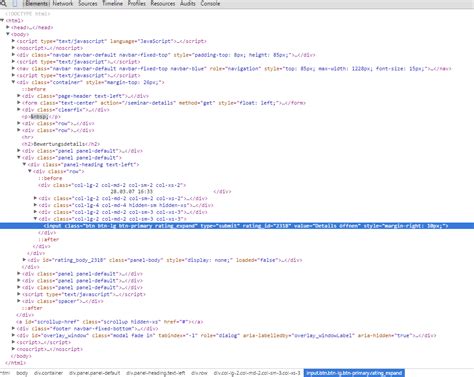The image size is (474, 377).
Task: Click the magnifier inspect icon in DevTools toolbar
Action: coord(3,3)
